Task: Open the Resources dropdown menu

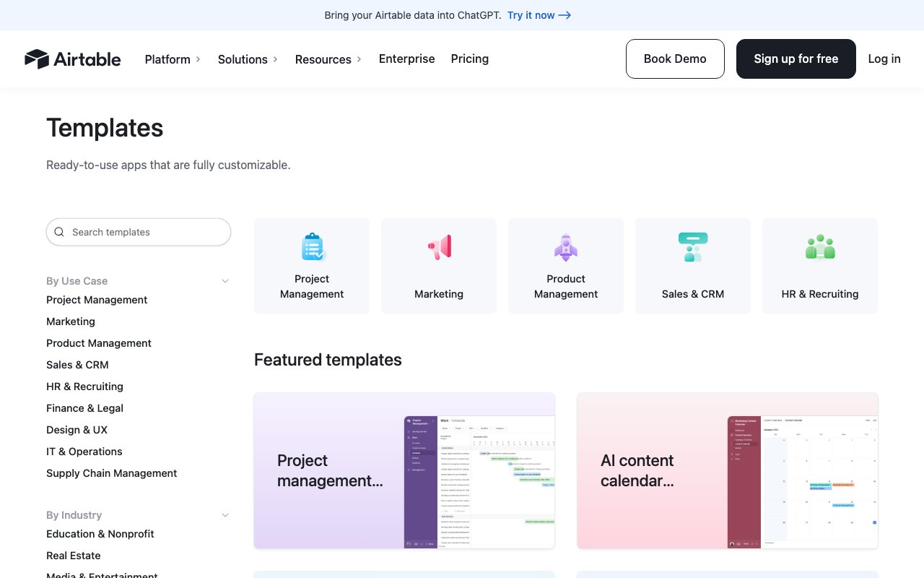Action: click(x=328, y=59)
